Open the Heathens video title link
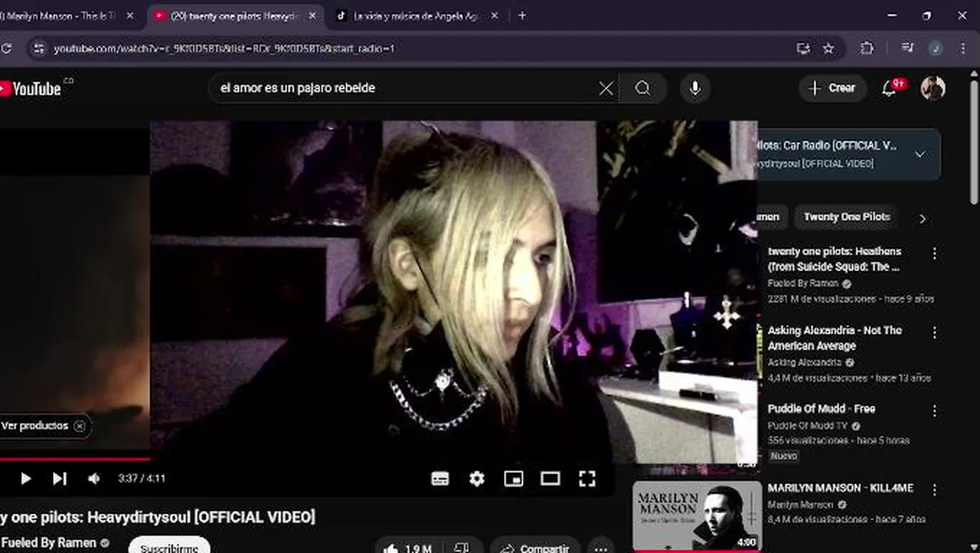Image resolution: width=980 pixels, height=553 pixels. pos(834,259)
